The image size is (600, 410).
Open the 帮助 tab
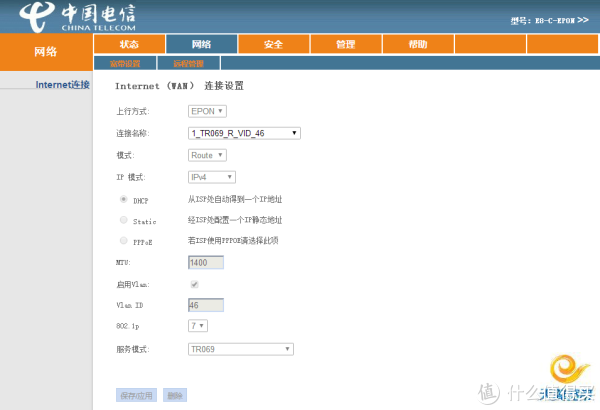click(x=418, y=44)
